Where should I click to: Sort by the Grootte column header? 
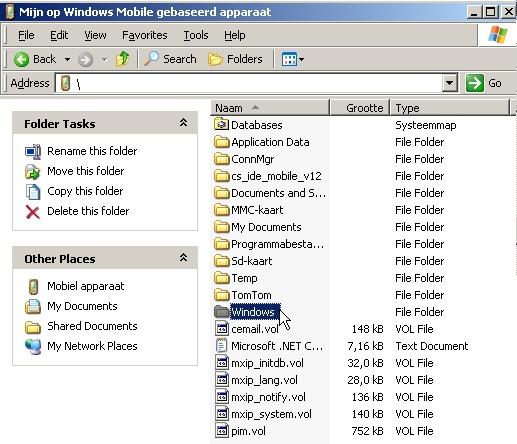point(360,108)
